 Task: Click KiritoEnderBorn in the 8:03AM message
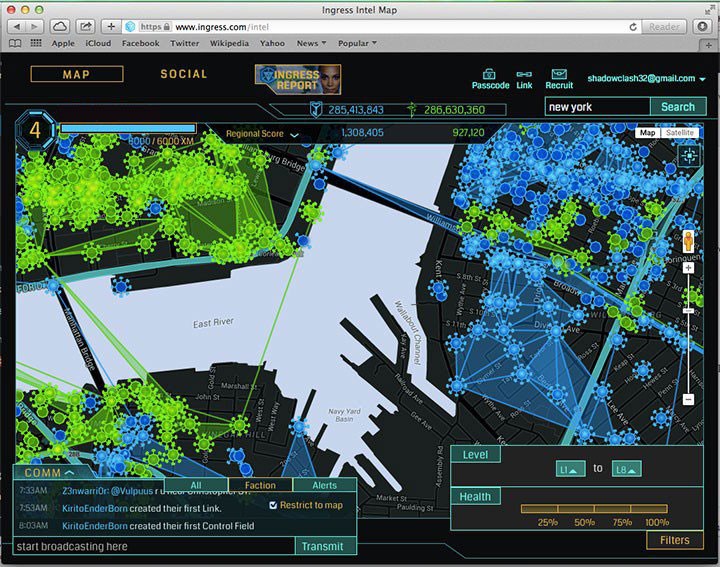click(95, 526)
